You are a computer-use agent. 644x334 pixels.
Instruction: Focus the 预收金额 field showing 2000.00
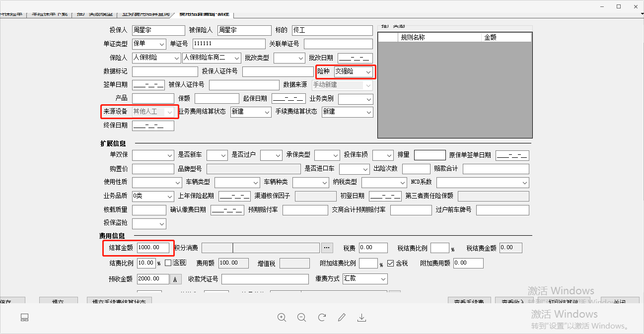tap(153, 279)
